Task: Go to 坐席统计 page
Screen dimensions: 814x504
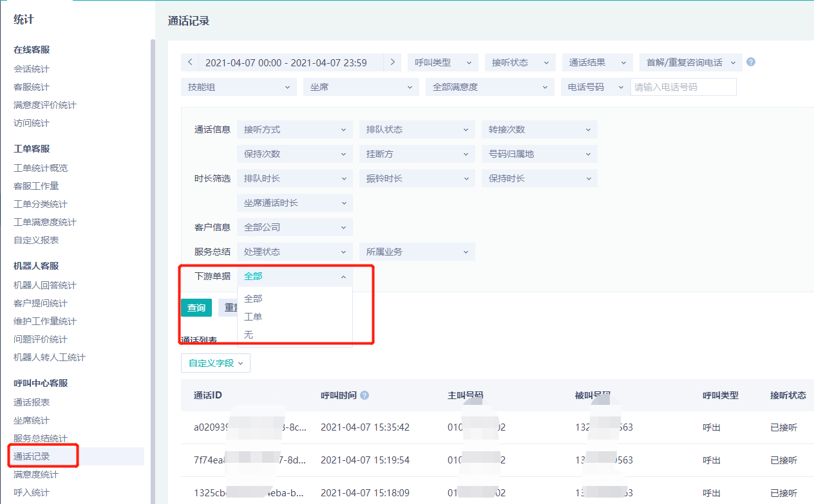Action: (32, 420)
